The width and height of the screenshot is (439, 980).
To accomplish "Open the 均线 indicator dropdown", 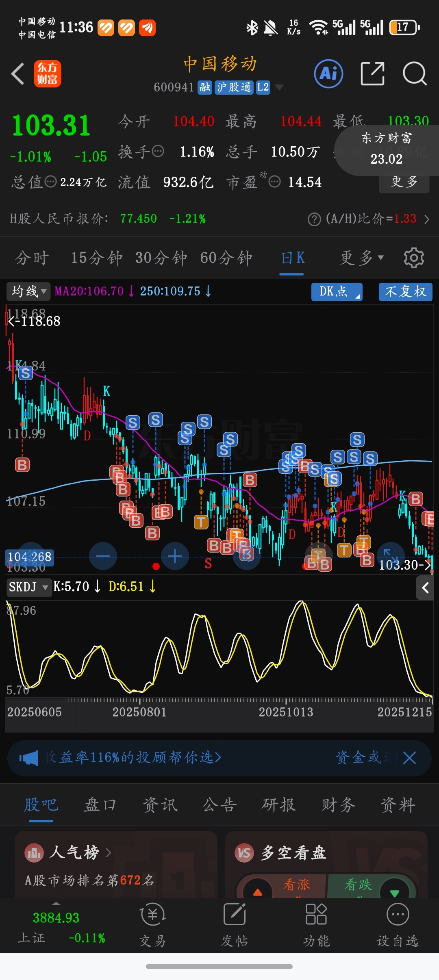I will [28, 291].
